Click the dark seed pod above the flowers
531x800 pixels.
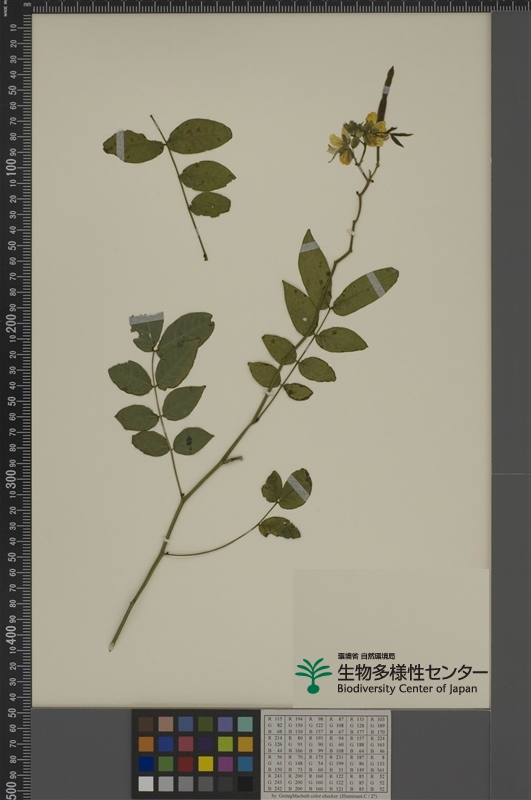(386, 94)
